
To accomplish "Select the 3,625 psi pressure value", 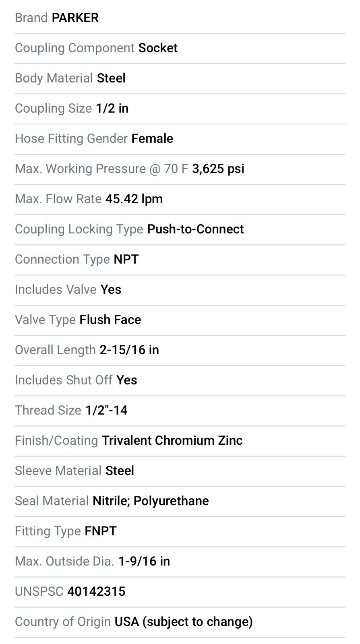I will click(218, 169).
